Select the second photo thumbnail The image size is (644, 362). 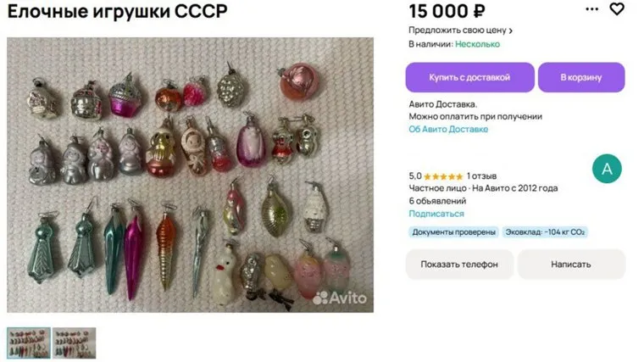74,343
